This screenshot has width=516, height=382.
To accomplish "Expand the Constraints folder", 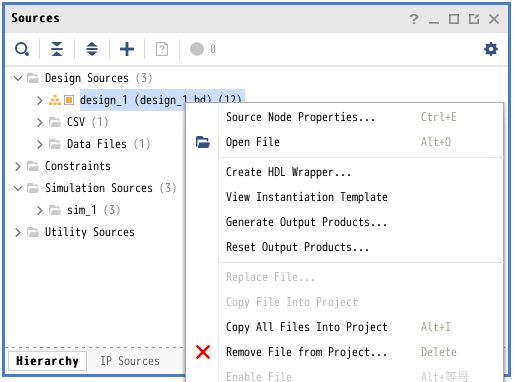I will point(18,166).
